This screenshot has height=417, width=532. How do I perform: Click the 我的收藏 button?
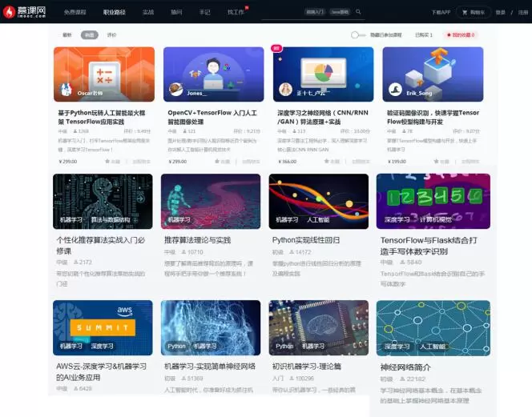tap(461, 35)
